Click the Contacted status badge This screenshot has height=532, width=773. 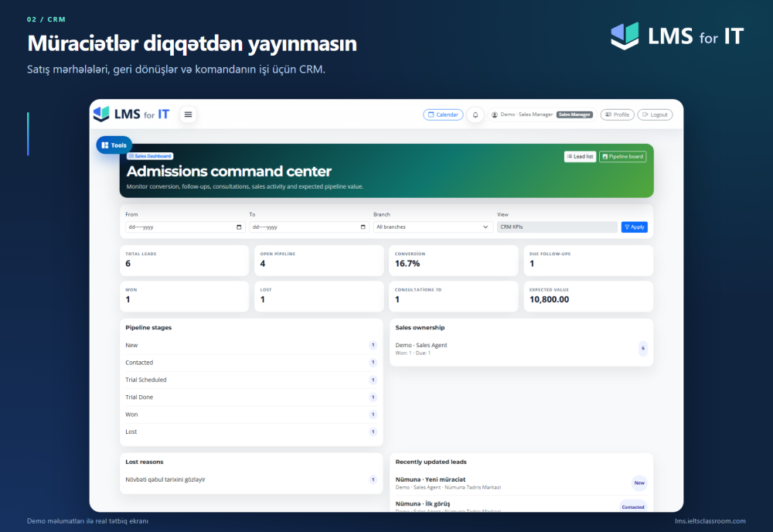pos(633,506)
